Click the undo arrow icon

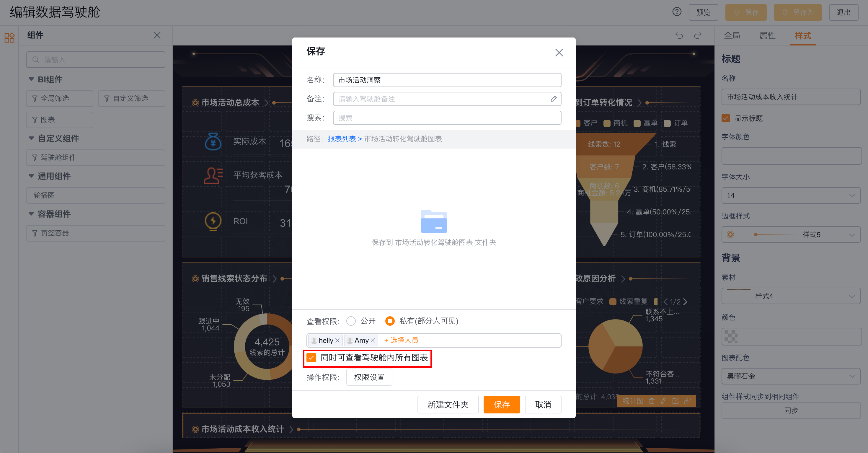point(679,35)
